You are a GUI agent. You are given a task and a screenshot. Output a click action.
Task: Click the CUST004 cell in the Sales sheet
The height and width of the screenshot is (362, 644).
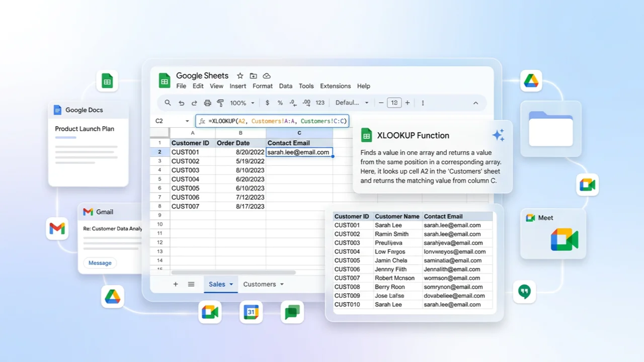pos(193,179)
